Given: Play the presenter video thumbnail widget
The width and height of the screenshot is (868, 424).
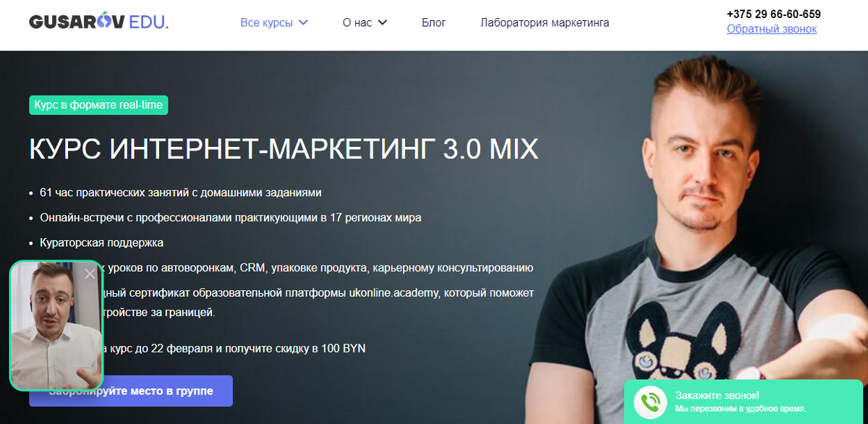Looking at the screenshot, I should (x=56, y=326).
